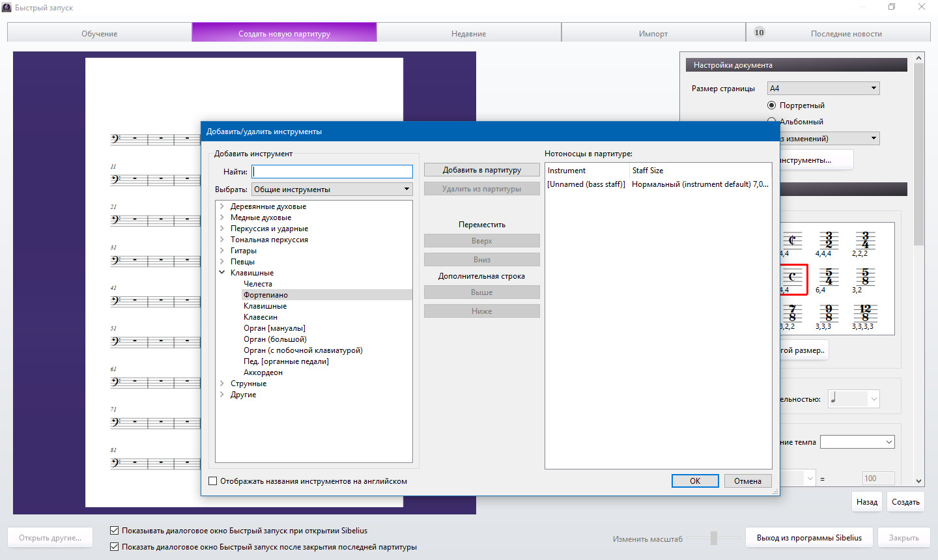
Task: Click Добавить в партитуру button
Action: 481,170
